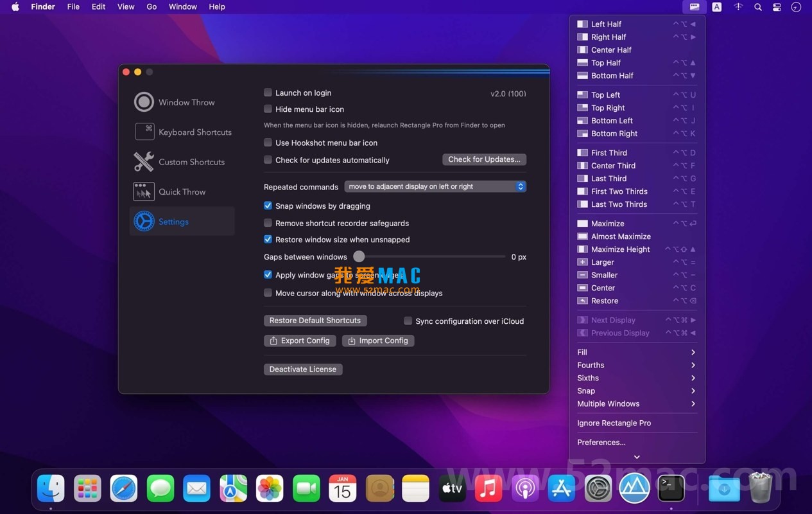
Task: Open Preferences… from the menu
Action: (x=637, y=442)
